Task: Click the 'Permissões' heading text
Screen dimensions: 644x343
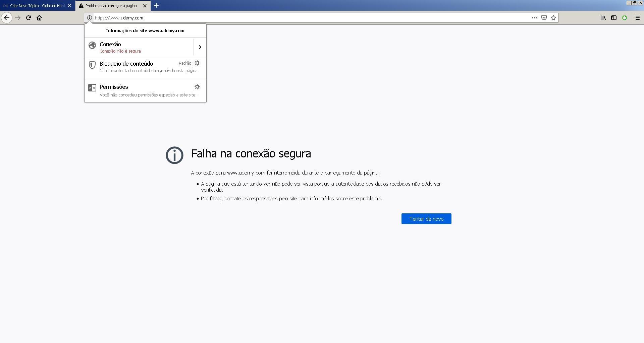Action: tap(114, 87)
